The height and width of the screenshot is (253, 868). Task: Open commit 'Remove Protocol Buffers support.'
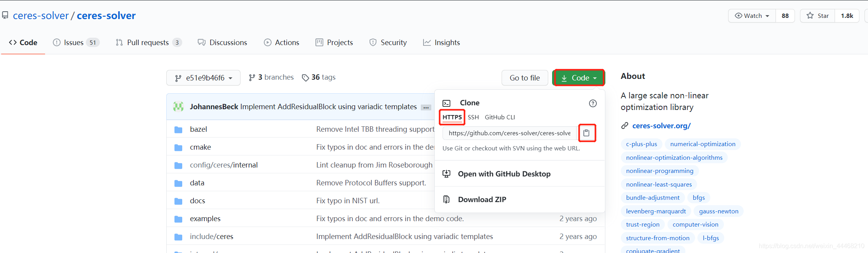tap(371, 183)
